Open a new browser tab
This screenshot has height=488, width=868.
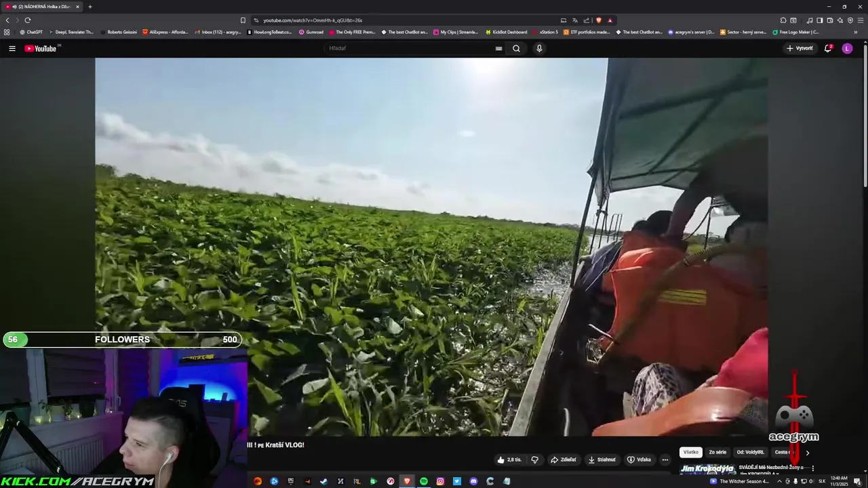coord(90,7)
